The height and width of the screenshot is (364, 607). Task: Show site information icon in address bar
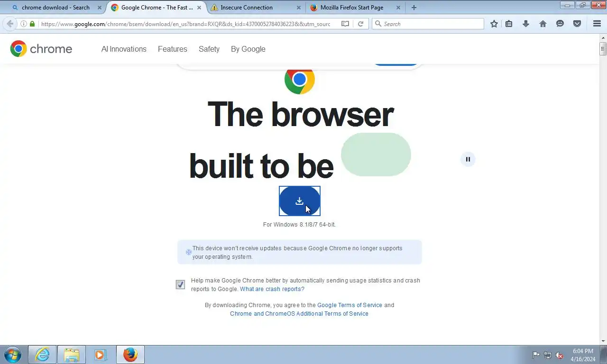(23, 24)
